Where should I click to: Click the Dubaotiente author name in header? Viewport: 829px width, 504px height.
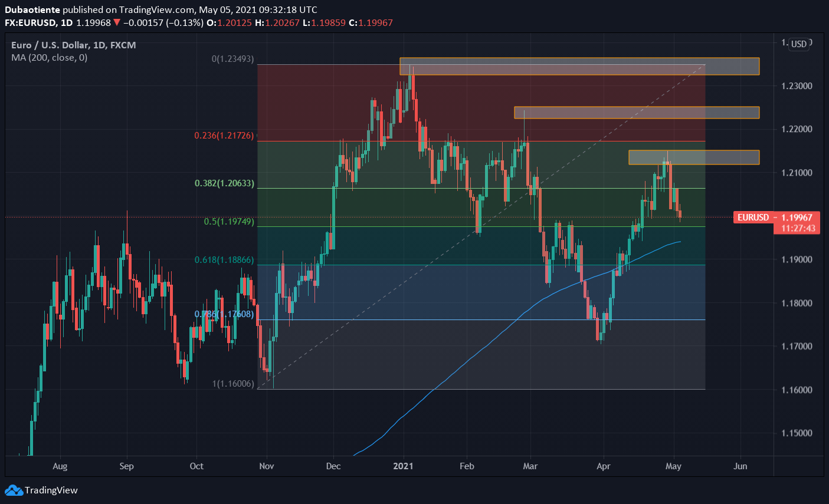click(32, 9)
